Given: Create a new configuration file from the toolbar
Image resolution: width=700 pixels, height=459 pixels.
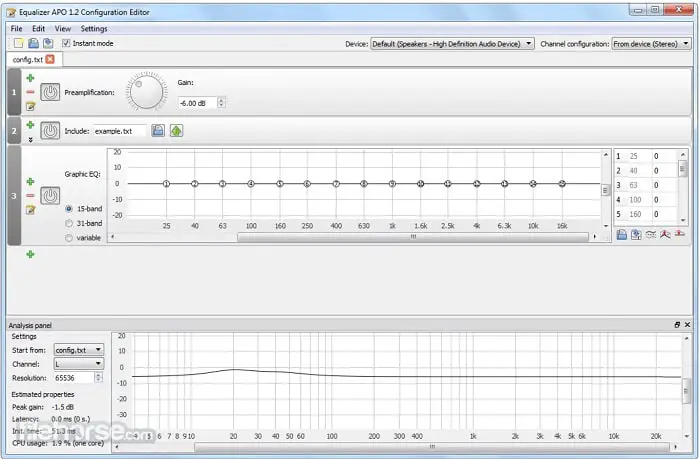Looking at the screenshot, I should coord(18,43).
